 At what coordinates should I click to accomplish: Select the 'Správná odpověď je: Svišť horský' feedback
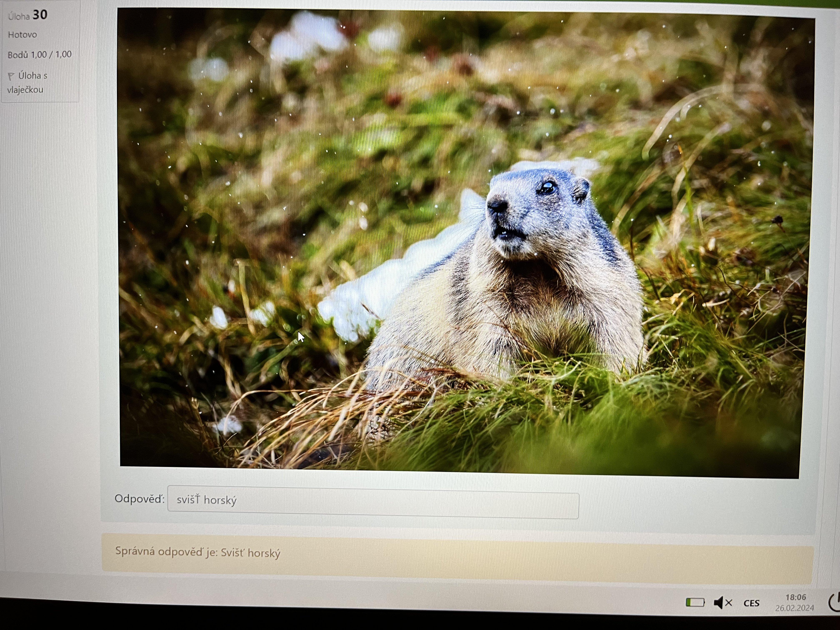[x=198, y=552]
